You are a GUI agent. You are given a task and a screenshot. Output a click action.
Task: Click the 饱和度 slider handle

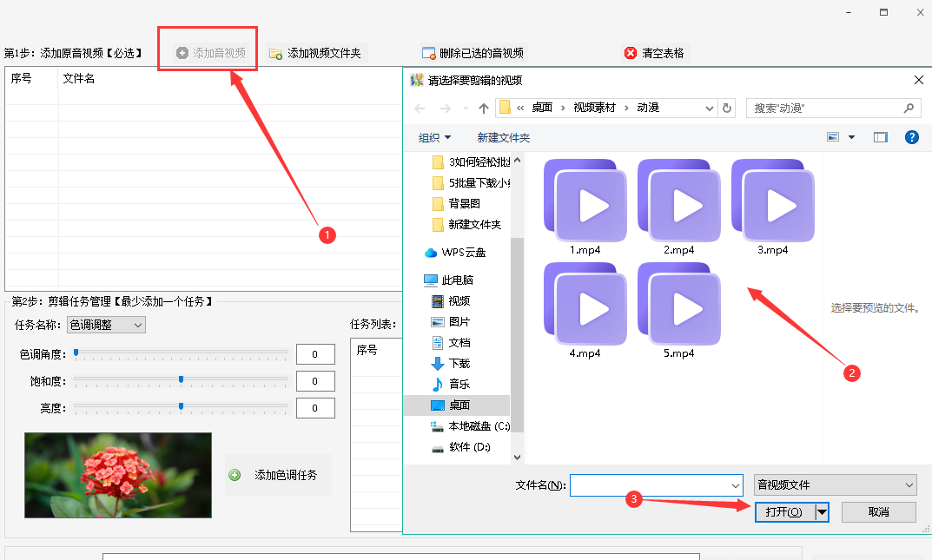coord(182,379)
